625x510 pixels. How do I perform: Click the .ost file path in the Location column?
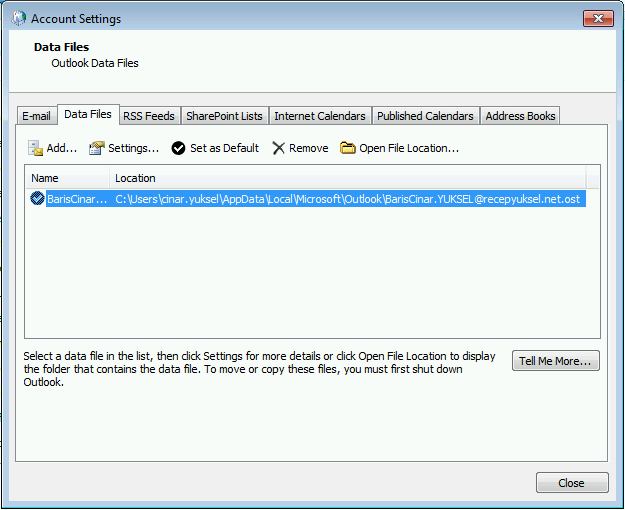(348, 199)
